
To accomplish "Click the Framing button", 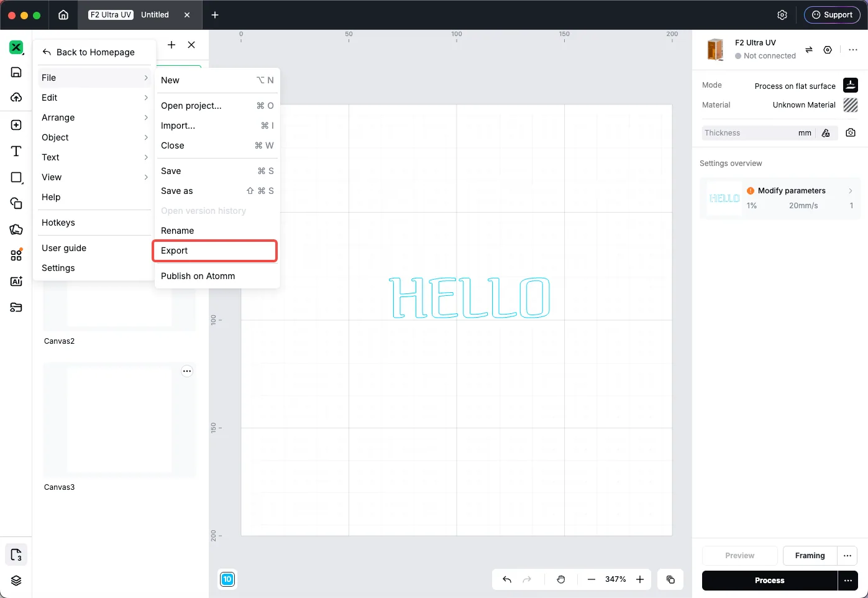I will click(810, 556).
